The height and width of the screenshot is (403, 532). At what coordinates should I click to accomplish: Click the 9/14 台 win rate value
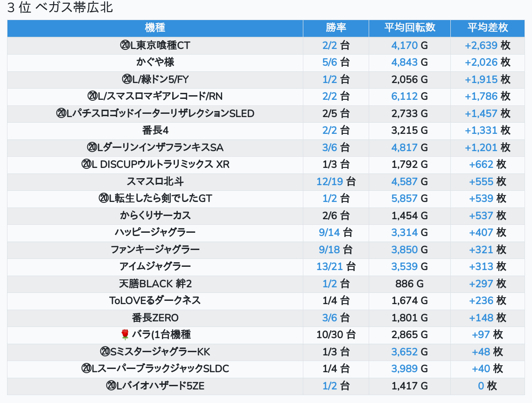336,232
